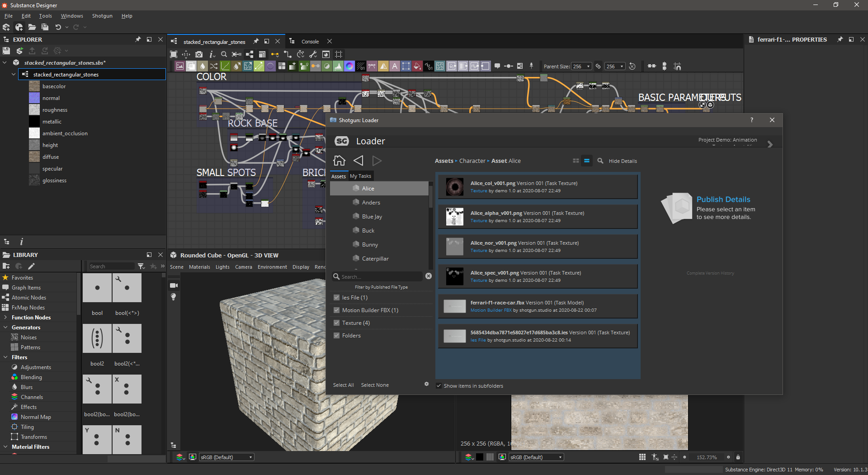Select Alice_col_v001.png publish item
The image size is (868, 475).
pos(538,187)
